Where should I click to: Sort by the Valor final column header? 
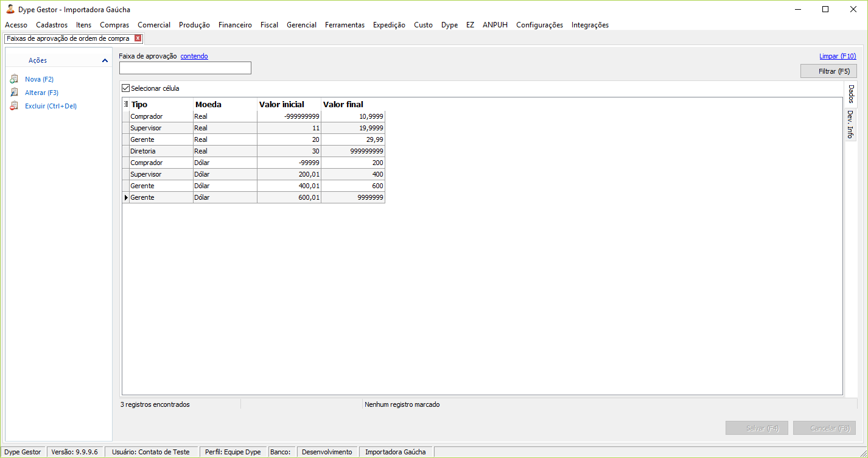point(353,104)
